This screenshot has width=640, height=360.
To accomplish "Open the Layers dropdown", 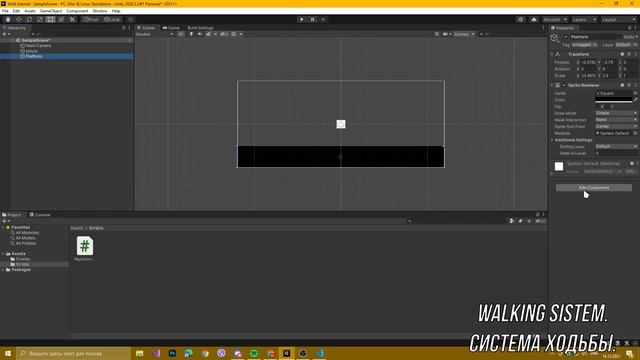I will 584,20.
